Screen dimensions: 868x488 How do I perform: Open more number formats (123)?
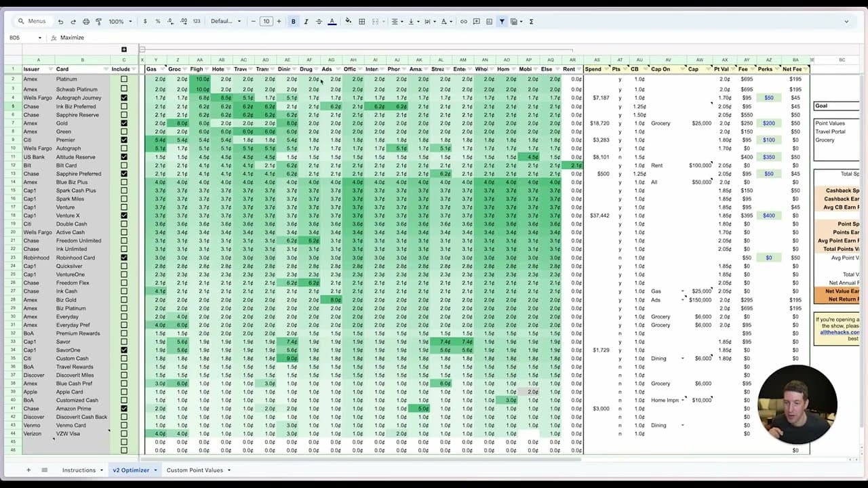click(197, 22)
